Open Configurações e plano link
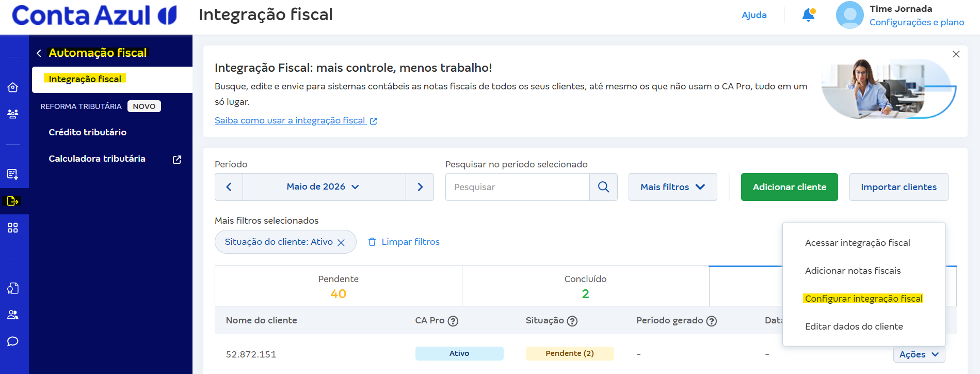Image resolution: width=980 pixels, height=374 pixels. tap(917, 22)
